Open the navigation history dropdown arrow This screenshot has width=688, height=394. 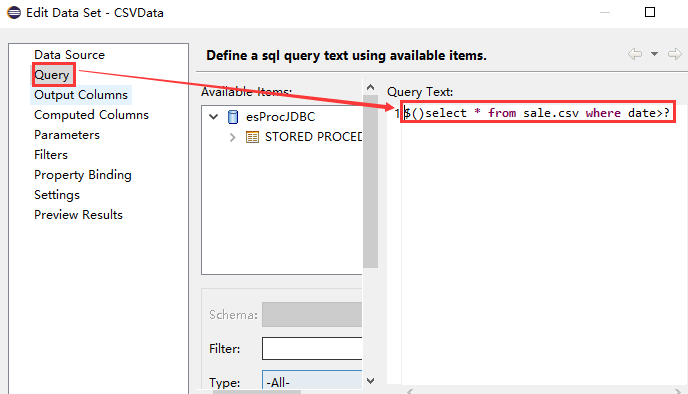click(654, 54)
